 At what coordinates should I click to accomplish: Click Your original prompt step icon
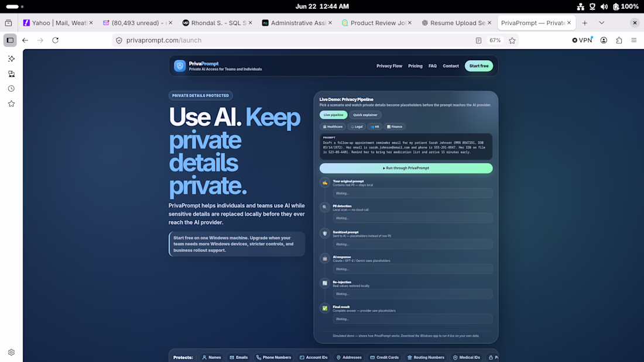(x=325, y=182)
